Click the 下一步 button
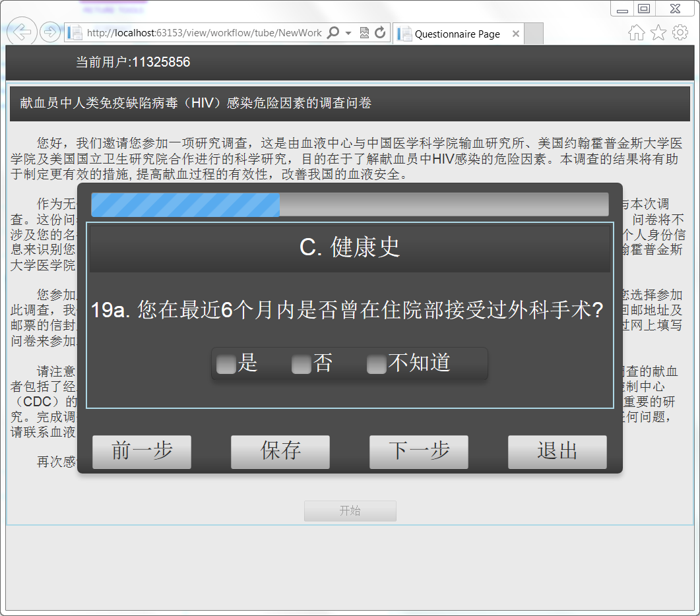This screenshot has height=616, width=700. click(419, 452)
